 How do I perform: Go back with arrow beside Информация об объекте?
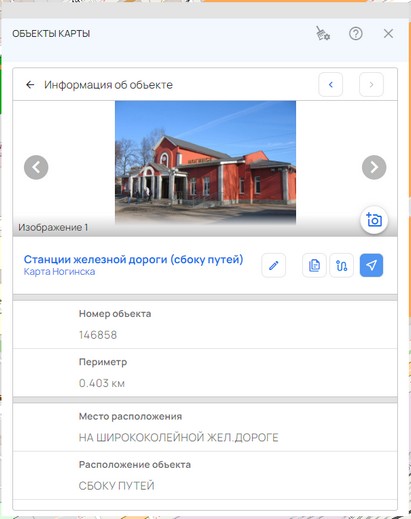pos(30,85)
